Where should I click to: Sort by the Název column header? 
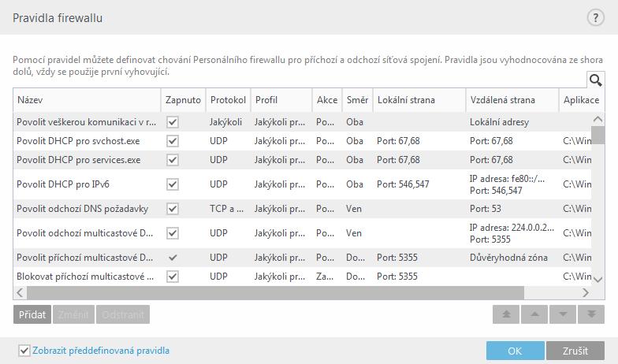pyautogui.click(x=87, y=100)
